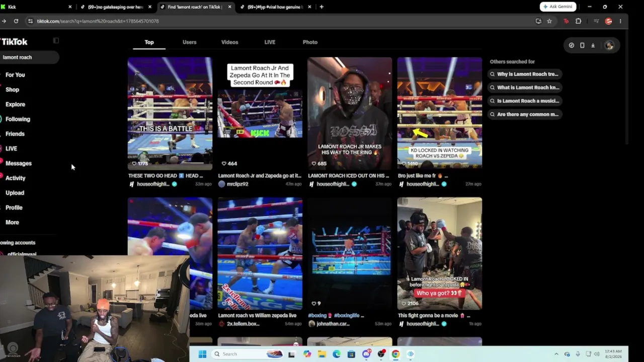This screenshot has height=362, width=644.
Task: Select suggestion 'What is Lamont Roach kn...'
Action: (x=525, y=87)
